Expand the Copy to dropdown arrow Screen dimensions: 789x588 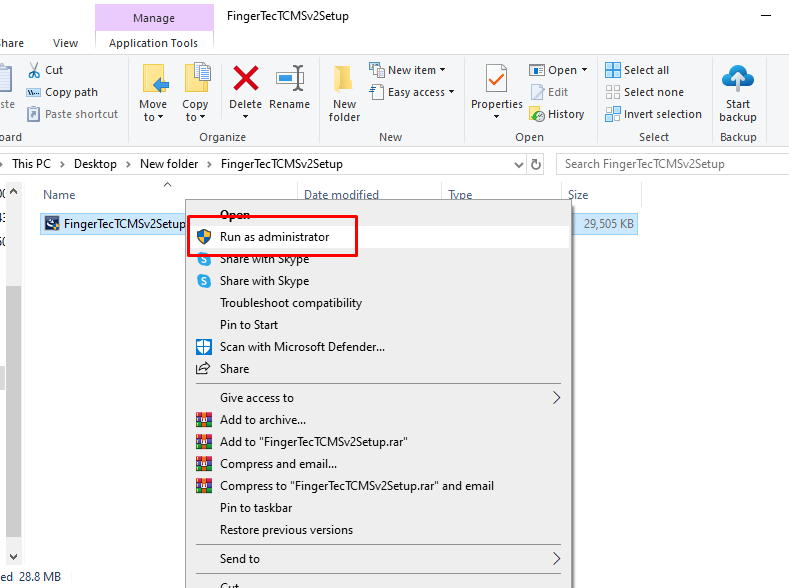click(202, 117)
